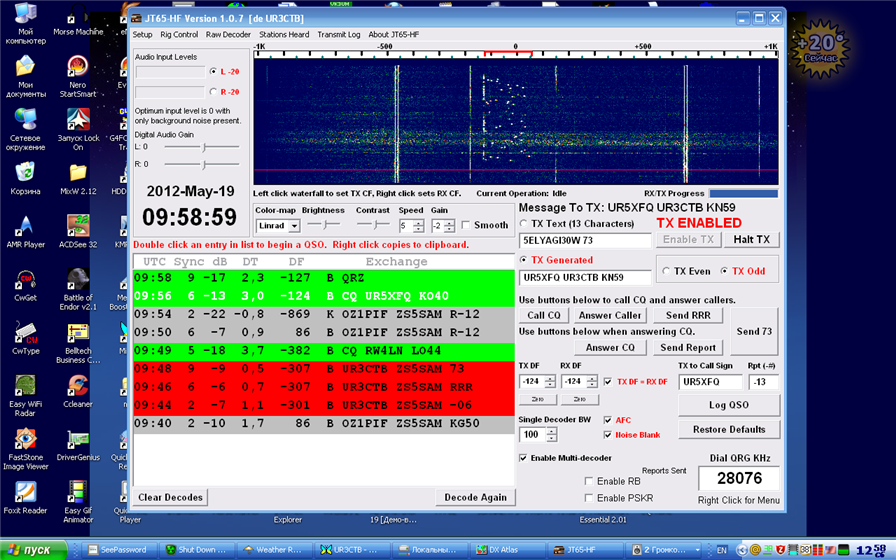Launch the Easy WiFi Radar shortcut
This screenshot has width=896, height=560.
(x=26, y=386)
